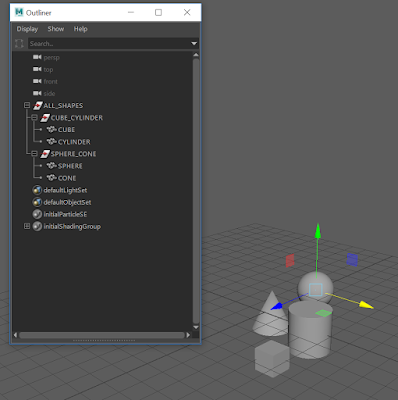Viewport: 398px width, 400px height.
Task: Click the initialParticleSE icon
Action: coord(37,214)
